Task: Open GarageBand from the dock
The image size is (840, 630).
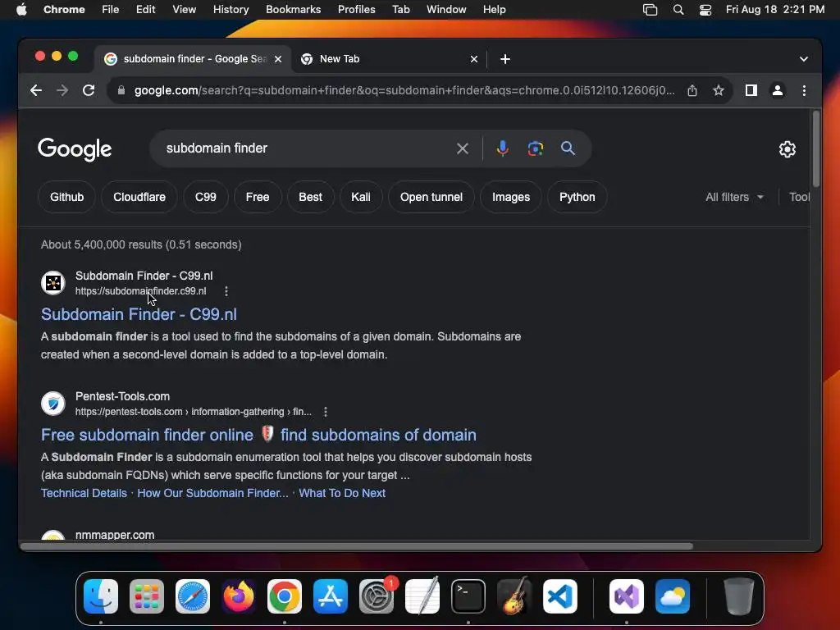Action: coord(514,596)
